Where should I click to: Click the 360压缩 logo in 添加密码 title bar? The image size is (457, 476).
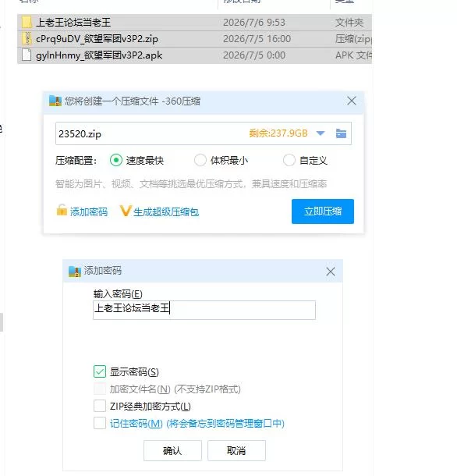75,271
